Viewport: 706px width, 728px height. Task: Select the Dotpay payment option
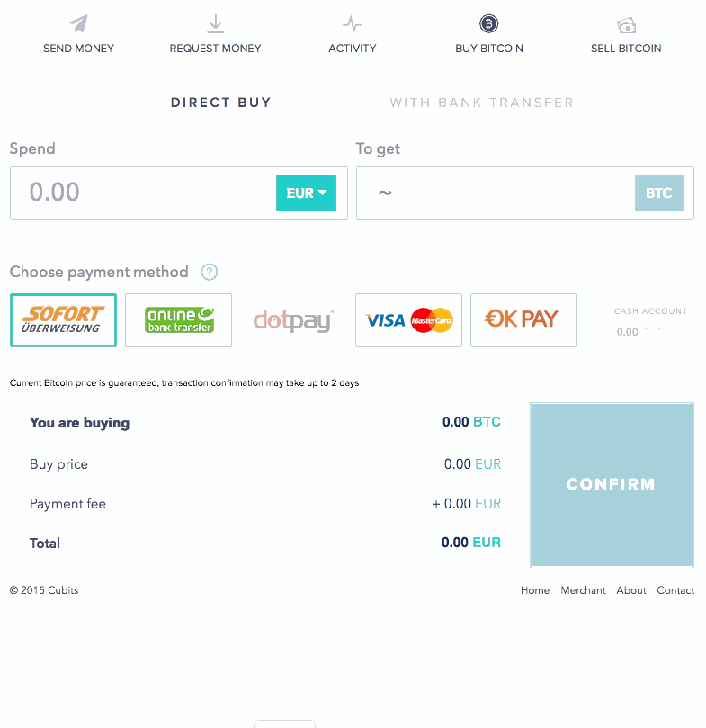(x=293, y=320)
